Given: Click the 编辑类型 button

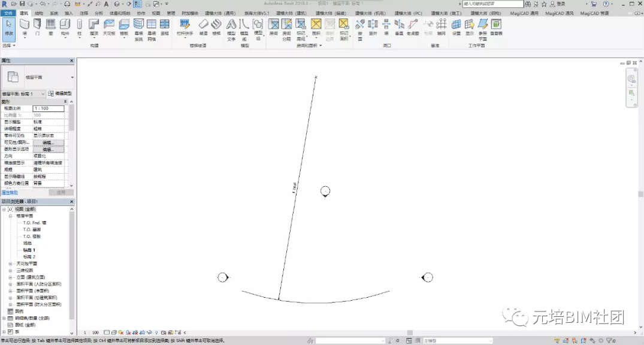Looking at the screenshot, I should point(60,93).
